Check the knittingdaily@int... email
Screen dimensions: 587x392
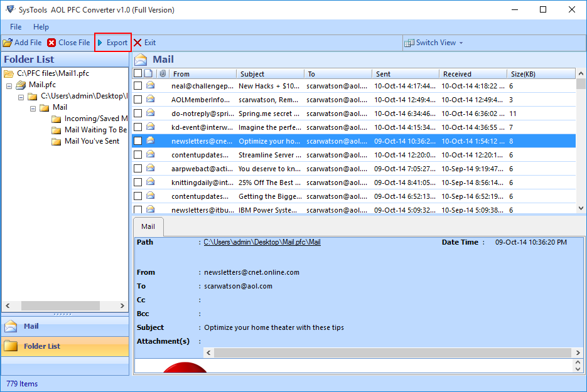pos(137,183)
